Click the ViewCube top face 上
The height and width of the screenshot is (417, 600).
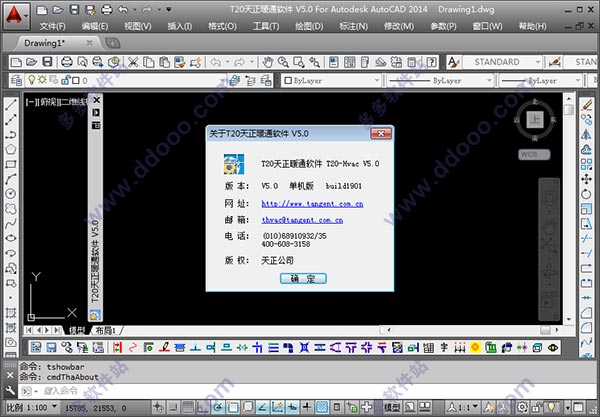(535, 119)
